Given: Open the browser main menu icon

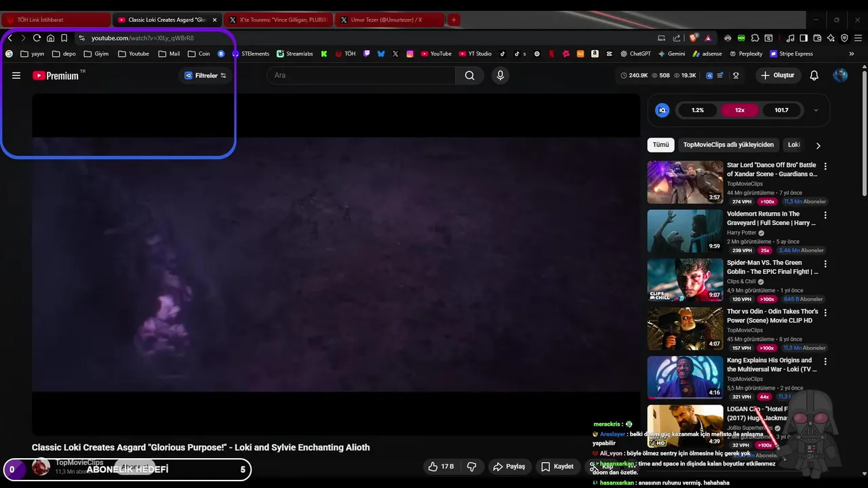Looking at the screenshot, I should click(858, 38).
